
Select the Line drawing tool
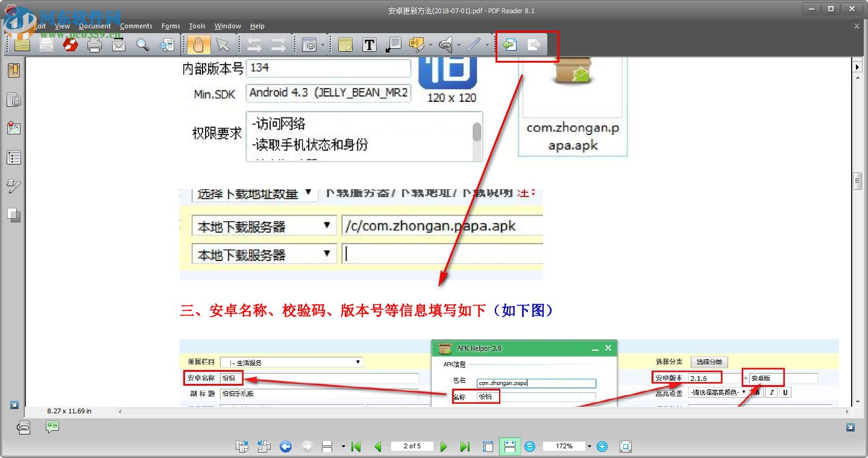pyautogui.click(x=474, y=45)
